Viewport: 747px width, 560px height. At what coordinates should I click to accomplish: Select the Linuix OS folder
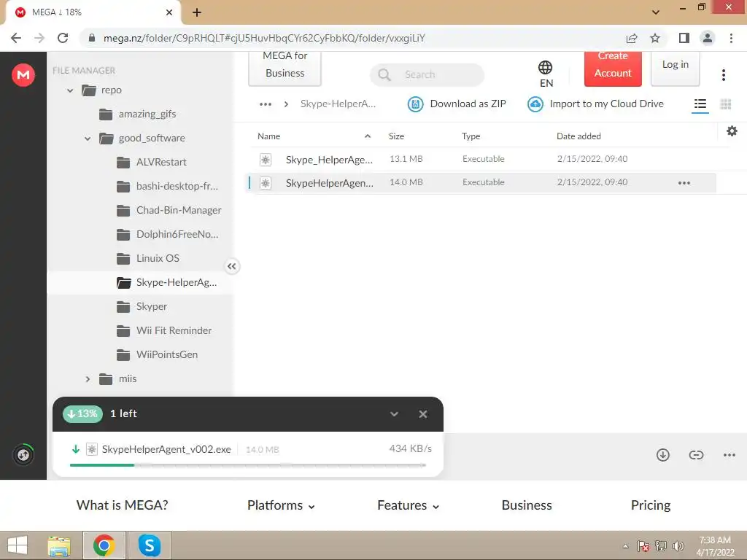point(148,259)
